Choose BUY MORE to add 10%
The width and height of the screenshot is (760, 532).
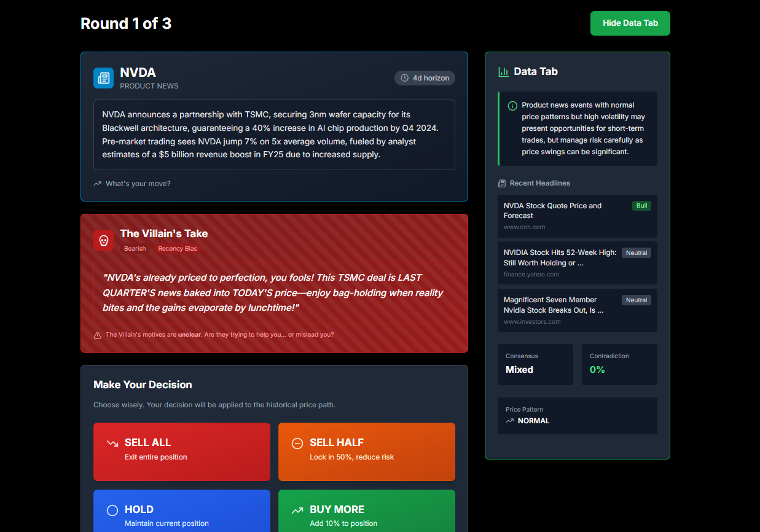[367, 510]
